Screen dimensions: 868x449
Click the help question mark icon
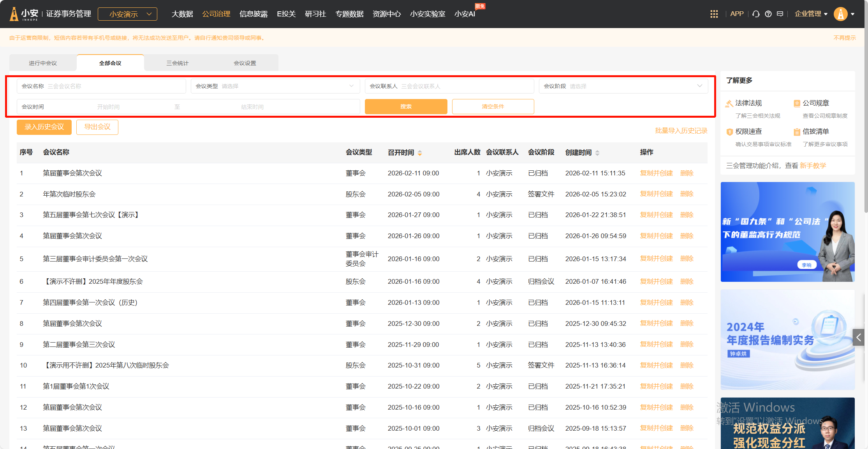[x=768, y=14]
